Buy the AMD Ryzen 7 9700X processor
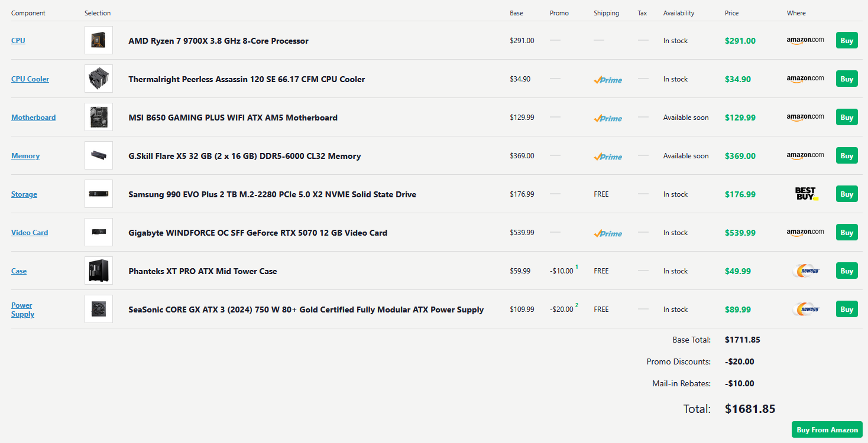This screenshot has height=443, width=868. (847, 41)
